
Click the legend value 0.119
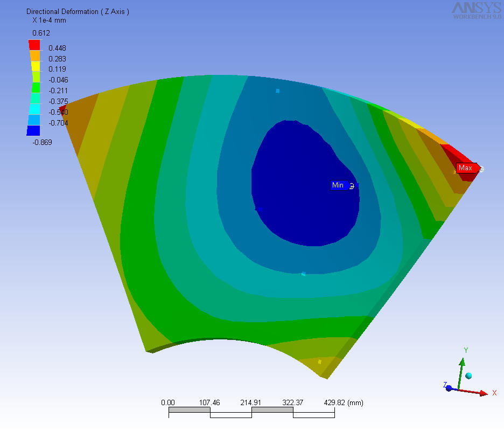(x=57, y=69)
